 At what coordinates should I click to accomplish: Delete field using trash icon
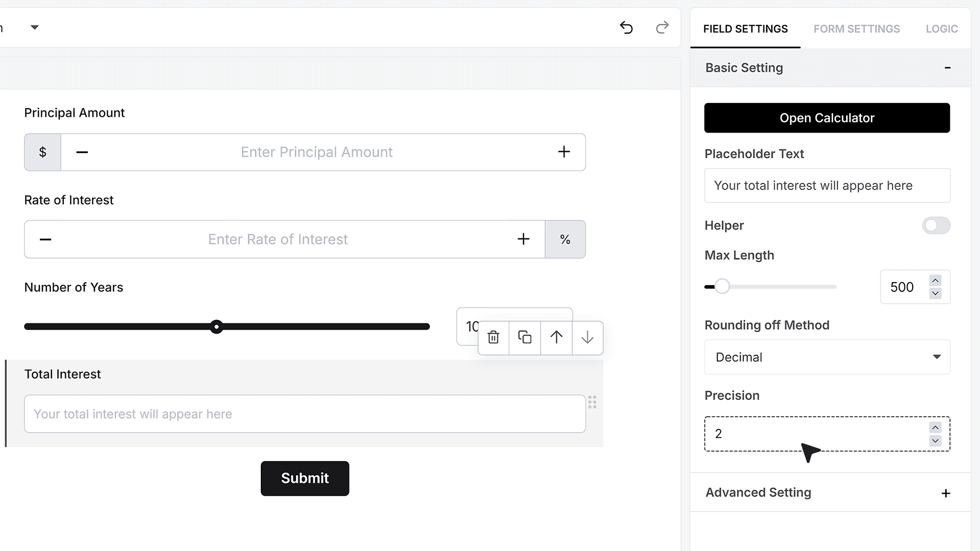click(x=494, y=337)
